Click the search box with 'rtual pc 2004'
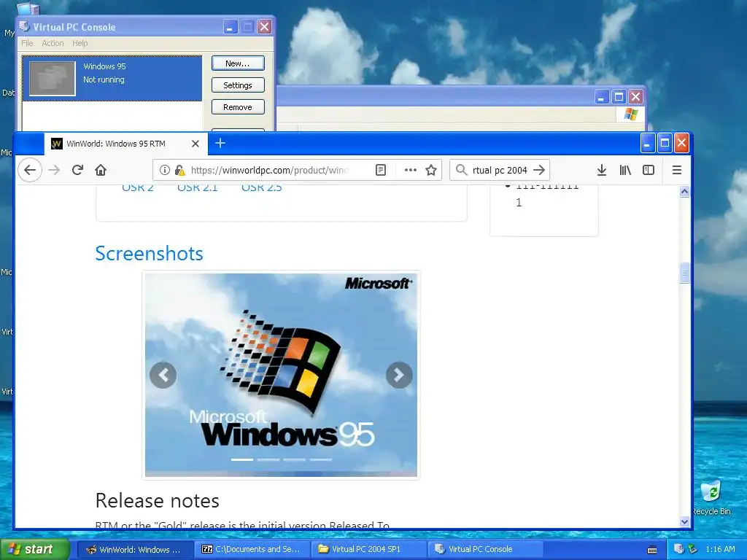The width and height of the screenshot is (747, 560). coord(500,170)
